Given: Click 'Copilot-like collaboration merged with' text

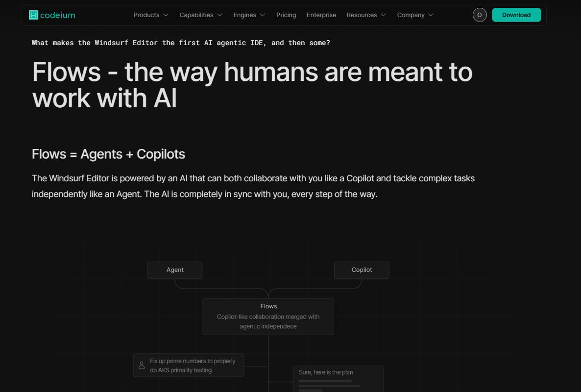Looking at the screenshot, I should pos(268,317).
